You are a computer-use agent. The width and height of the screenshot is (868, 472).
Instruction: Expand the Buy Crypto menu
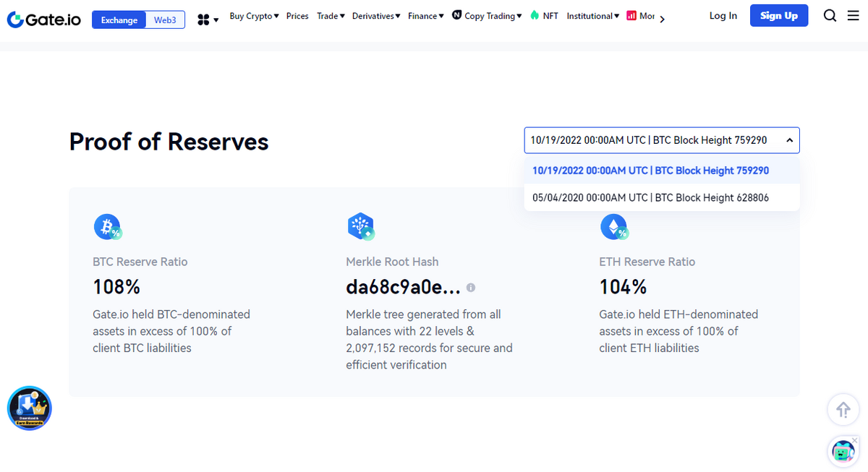click(254, 16)
